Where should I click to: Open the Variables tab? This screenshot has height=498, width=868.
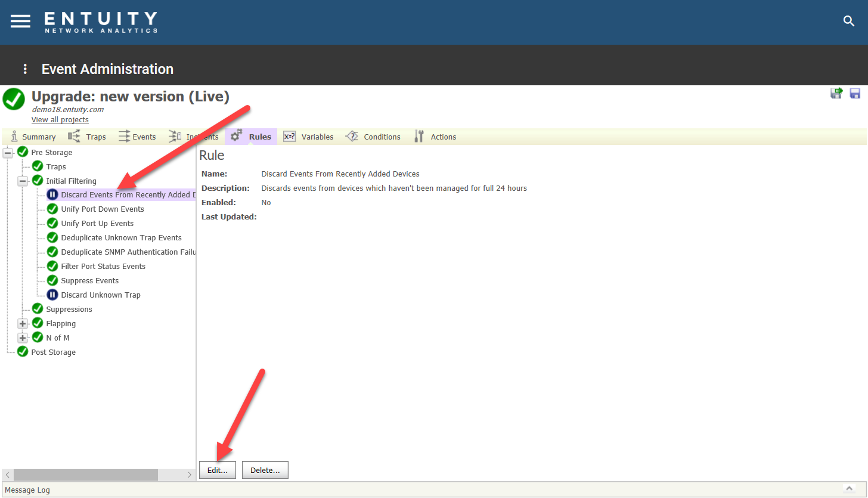308,137
